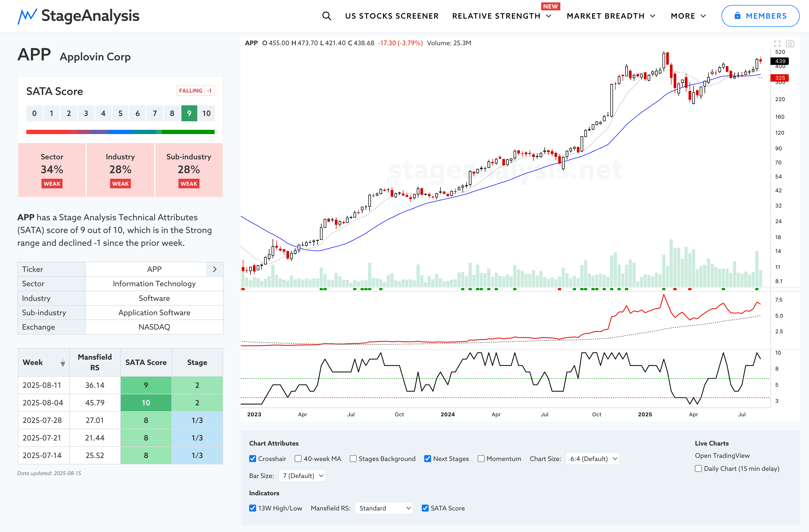
Task: Click Software industry value
Action: (154, 298)
